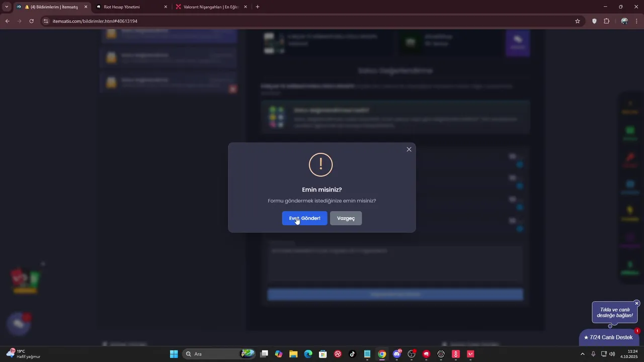This screenshot has width=644, height=362.
Task: Open the weather widget showing 19°C
Action: click(x=24, y=354)
